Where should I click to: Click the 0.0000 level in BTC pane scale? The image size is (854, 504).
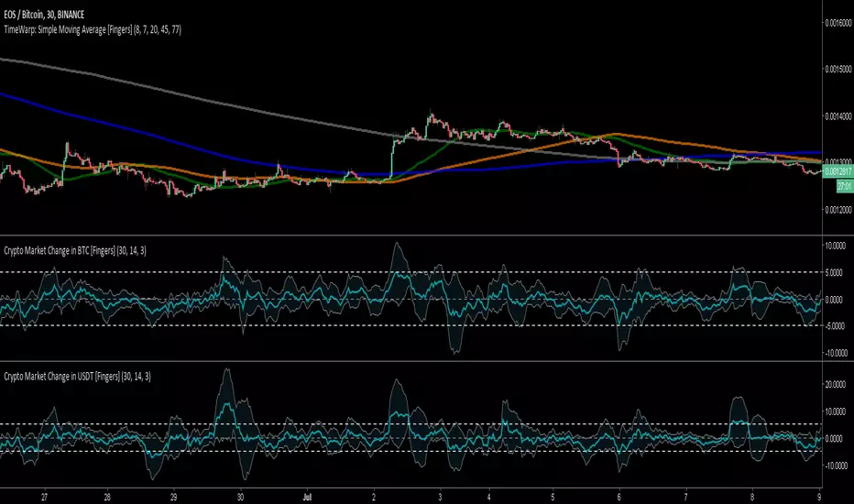[835, 300]
